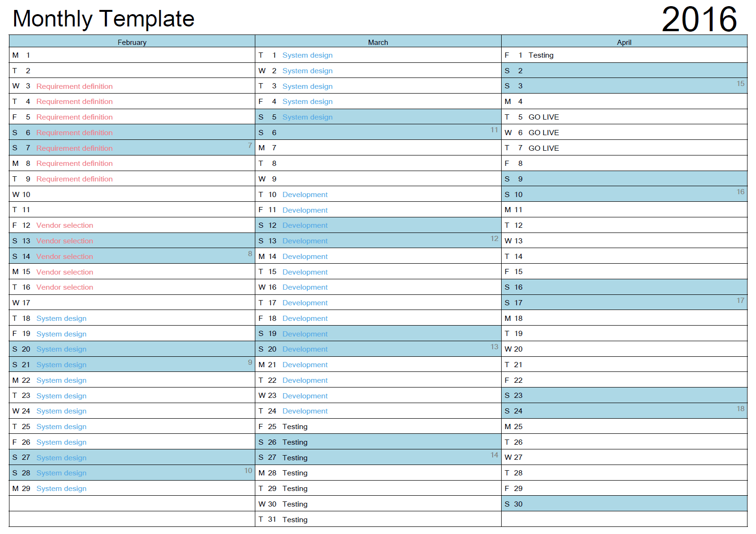Select Testing on April 1
756x534 pixels.
541,55
